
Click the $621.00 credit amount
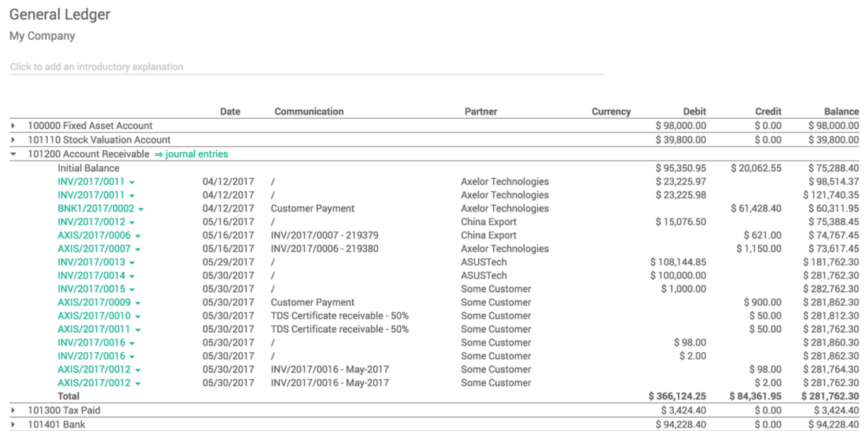click(763, 235)
